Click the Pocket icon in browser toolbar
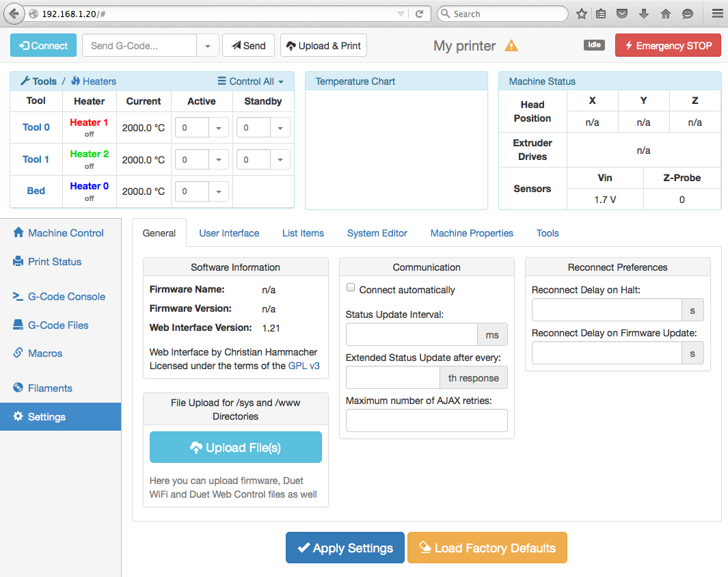728x577 pixels. pos(622,14)
